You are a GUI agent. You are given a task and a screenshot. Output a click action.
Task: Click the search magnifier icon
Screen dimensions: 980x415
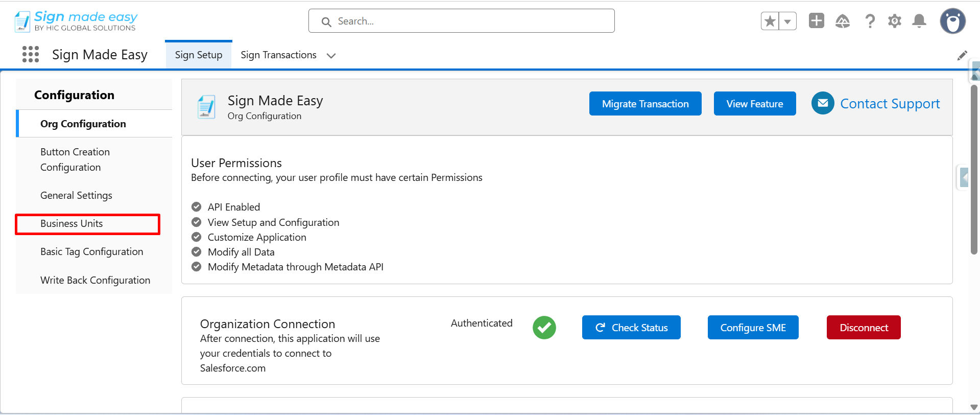(326, 21)
